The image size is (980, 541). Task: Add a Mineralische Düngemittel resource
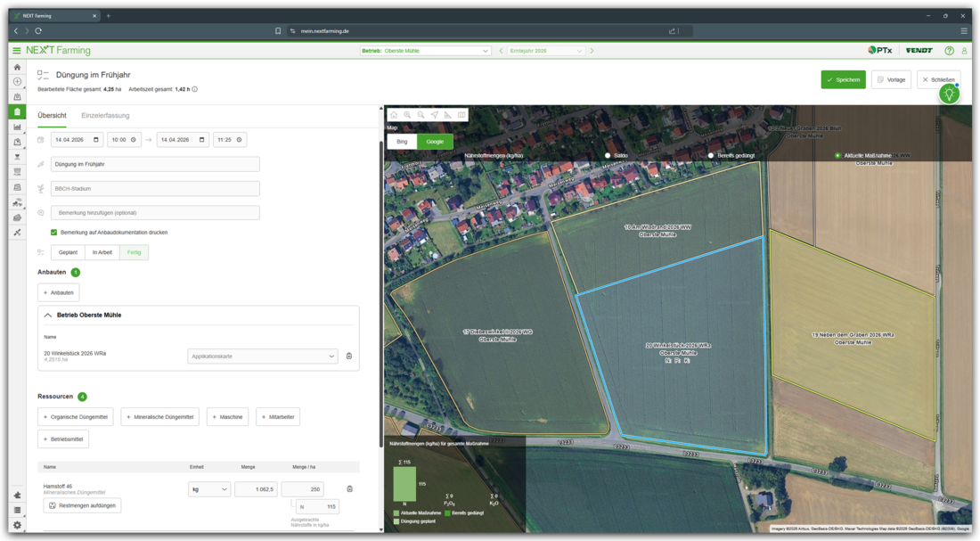160,417
